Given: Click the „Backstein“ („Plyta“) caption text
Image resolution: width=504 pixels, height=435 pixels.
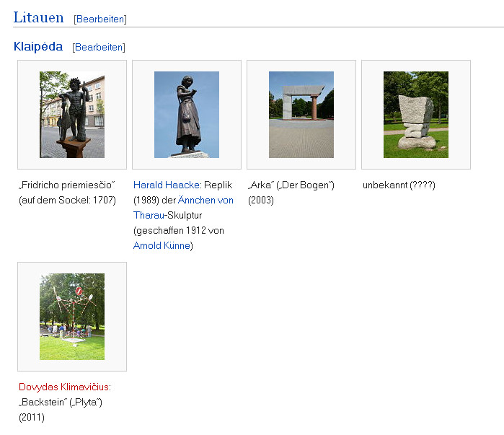Looking at the screenshot, I should point(61,403).
